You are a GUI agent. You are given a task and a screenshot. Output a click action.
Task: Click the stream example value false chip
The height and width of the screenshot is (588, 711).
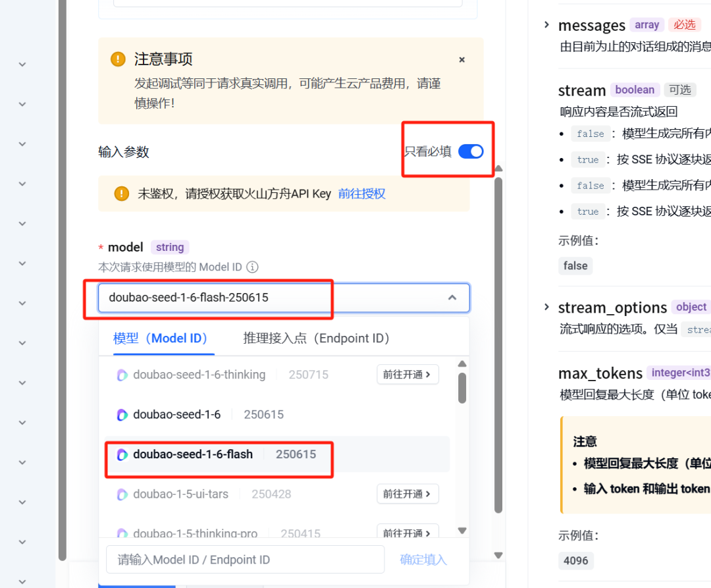pyautogui.click(x=575, y=265)
